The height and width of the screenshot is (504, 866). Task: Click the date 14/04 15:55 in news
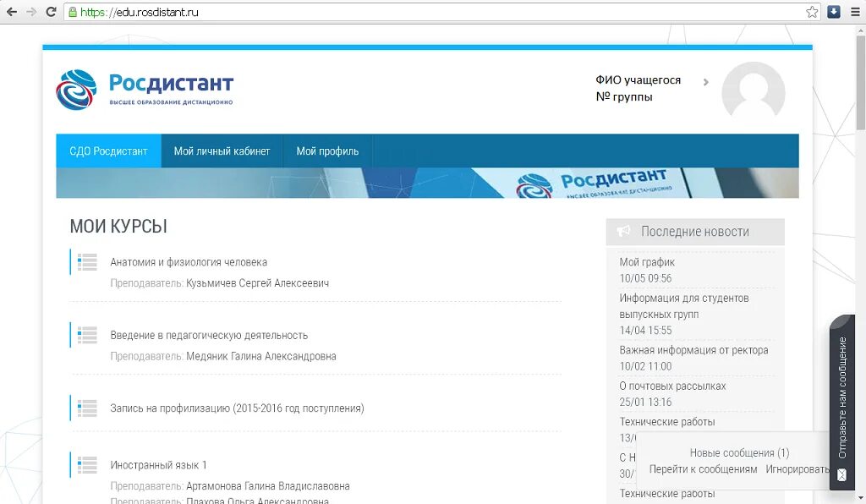click(645, 330)
